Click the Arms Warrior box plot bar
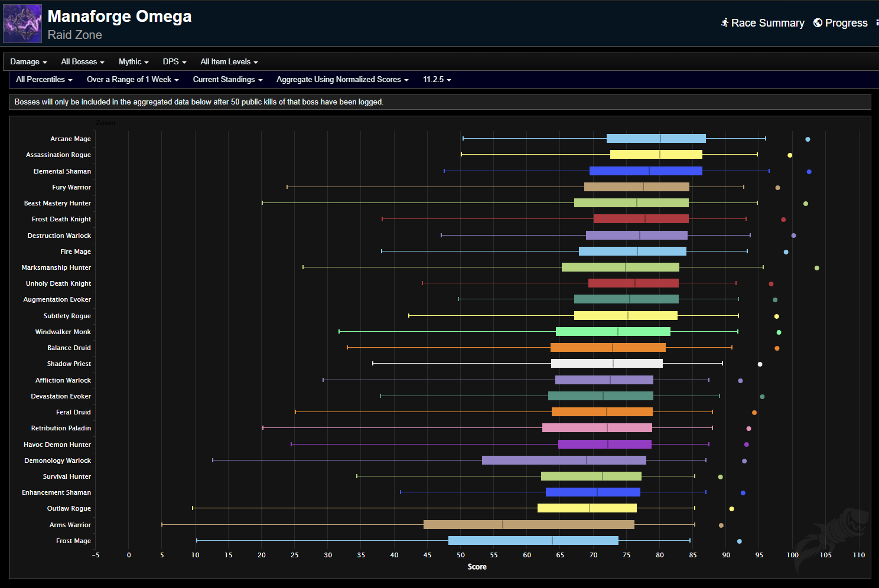The height and width of the screenshot is (588, 879). pos(529,525)
